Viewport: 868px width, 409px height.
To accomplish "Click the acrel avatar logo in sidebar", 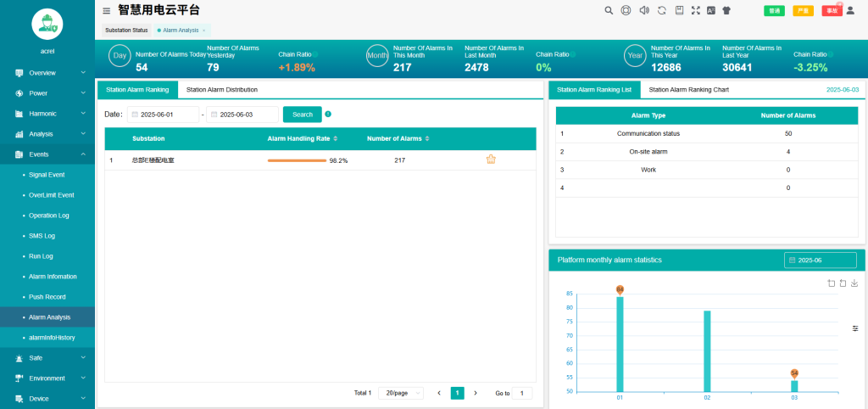I will click(47, 24).
